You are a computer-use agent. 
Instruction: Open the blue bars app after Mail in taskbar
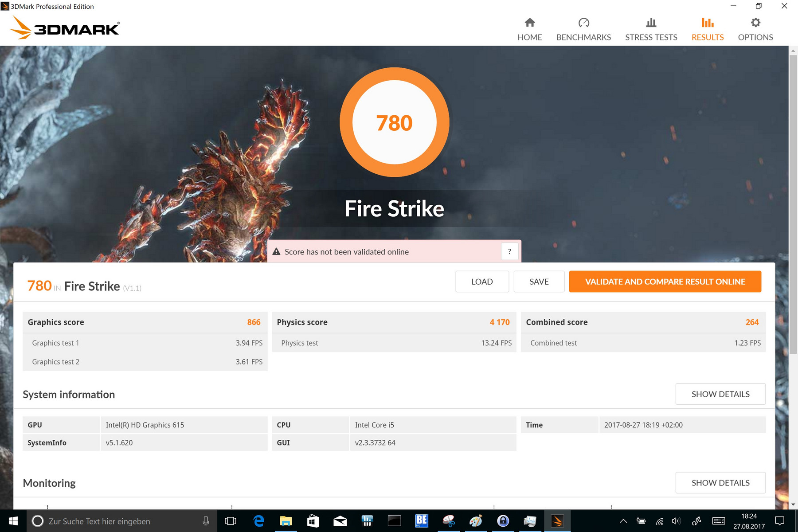point(367,521)
